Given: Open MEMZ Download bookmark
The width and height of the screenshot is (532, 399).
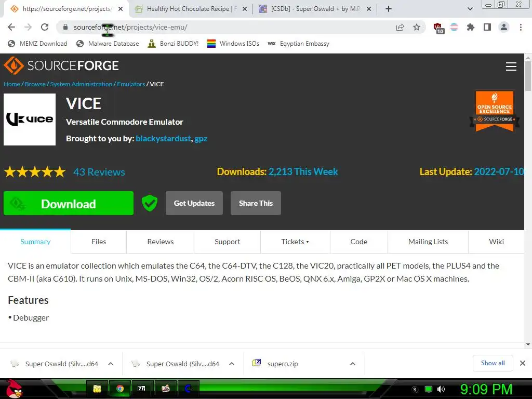Looking at the screenshot, I should (37, 44).
